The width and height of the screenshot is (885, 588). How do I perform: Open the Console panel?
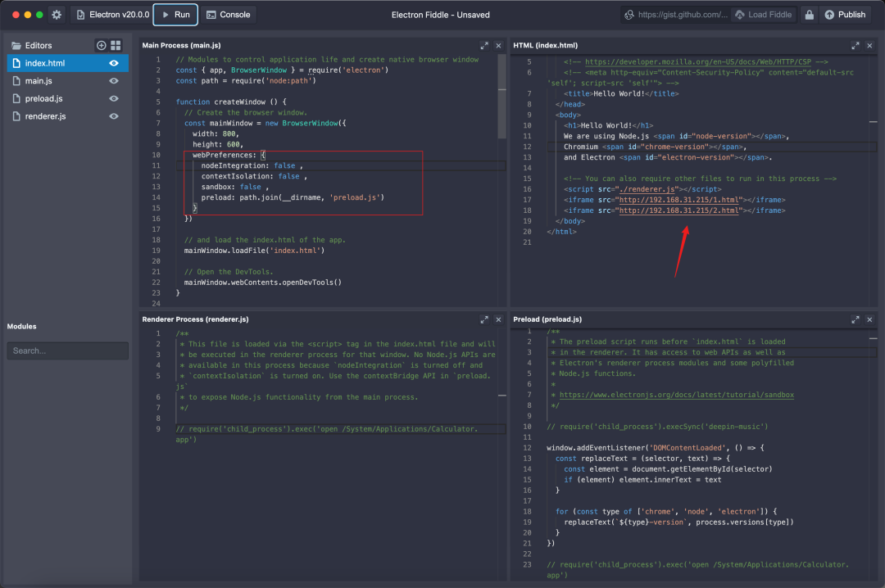[228, 15]
